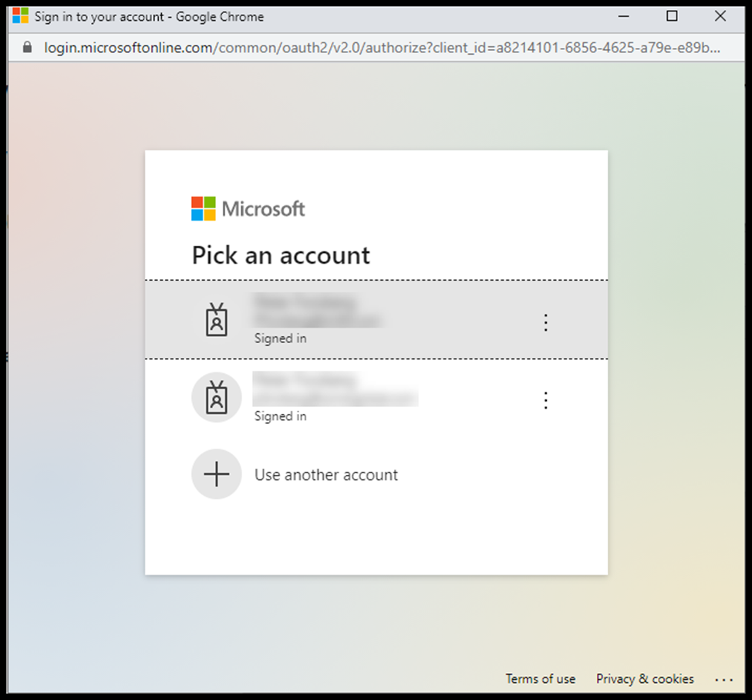The image size is (752, 700).
Task: Click the circular badge icon of the unhighlighted account
Action: click(x=217, y=398)
